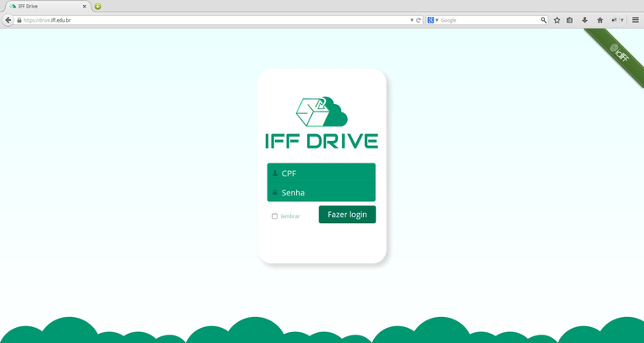The width and height of the screenshot is (644, 343).
Task: Reload the page with refresh icon
Action: click(x=418, y=20)
